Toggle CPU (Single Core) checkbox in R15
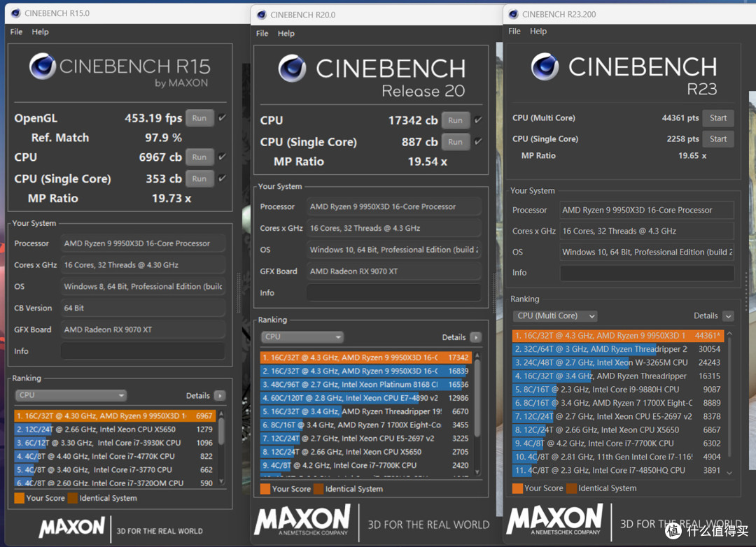The height and width of the screenshot is (547, 756). click(222, 178)
